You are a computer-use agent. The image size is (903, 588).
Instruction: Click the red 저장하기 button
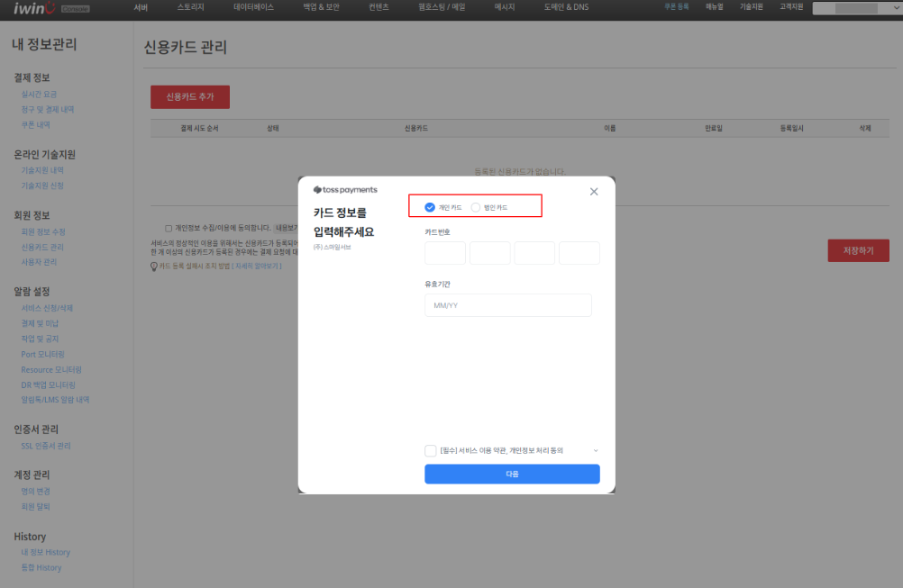pyautogui.click(x=858, y=250)
